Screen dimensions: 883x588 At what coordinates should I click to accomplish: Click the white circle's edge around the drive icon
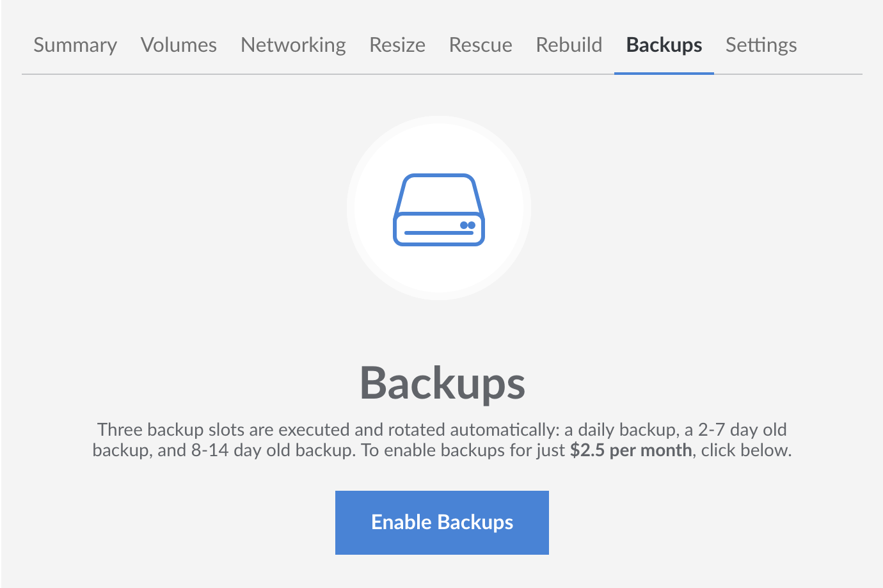point(351,209)
